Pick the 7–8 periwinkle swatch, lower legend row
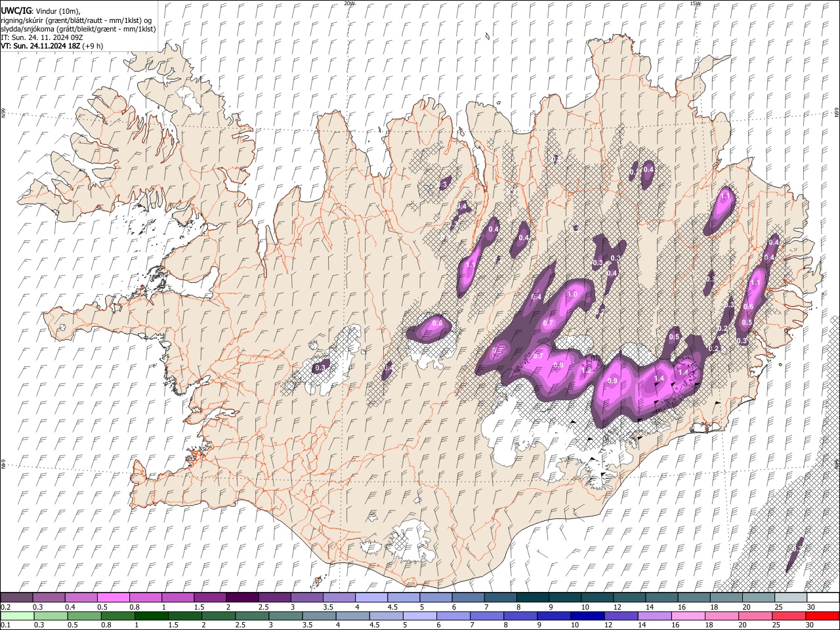 click(x=486, y=616)
